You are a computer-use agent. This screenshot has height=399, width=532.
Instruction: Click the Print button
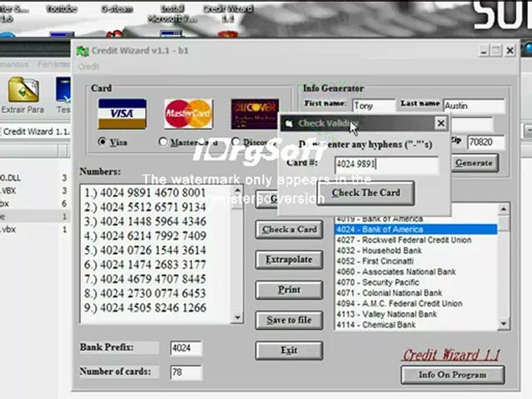click(x=289, y=290)
